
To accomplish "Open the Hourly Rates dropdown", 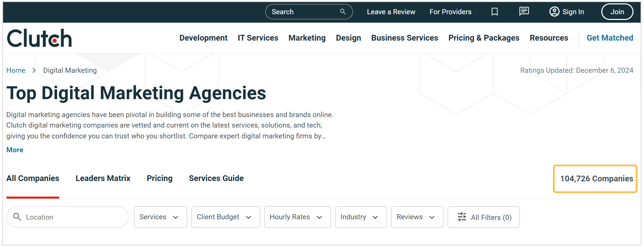I will click(298, 217).
